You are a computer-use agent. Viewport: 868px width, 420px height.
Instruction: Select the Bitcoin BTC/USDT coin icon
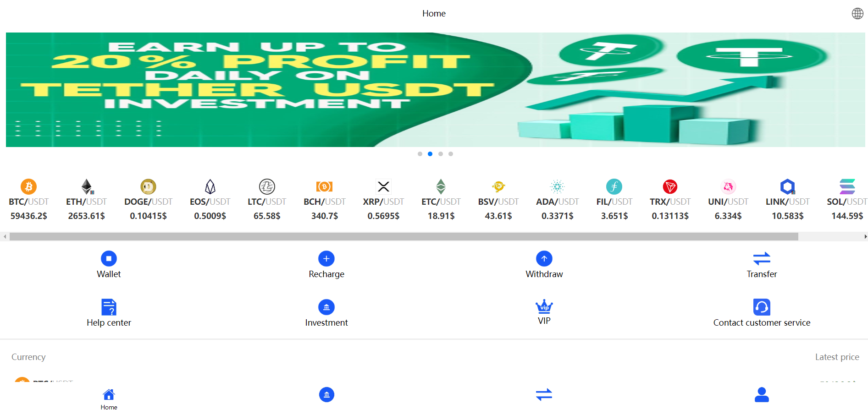[x=28, y=186]
